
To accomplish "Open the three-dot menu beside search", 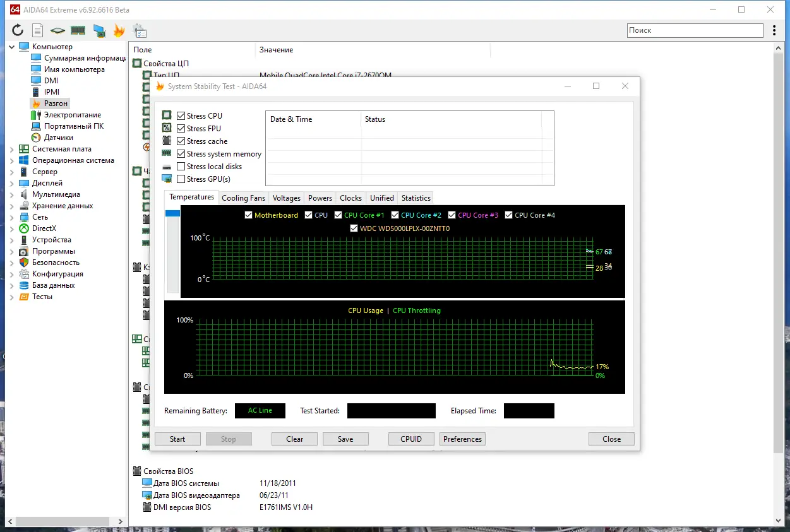I will pyautogui.click(x=775, y=30).
